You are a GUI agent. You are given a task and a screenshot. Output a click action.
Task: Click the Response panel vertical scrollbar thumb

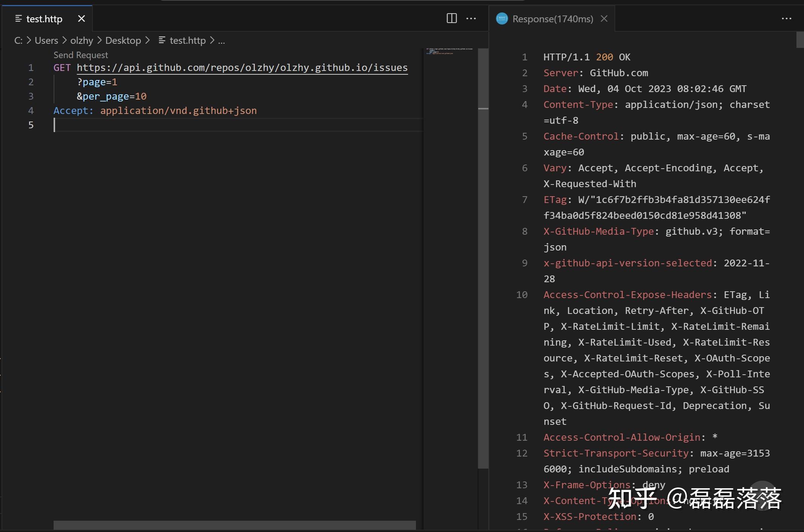tap(800, 40)
